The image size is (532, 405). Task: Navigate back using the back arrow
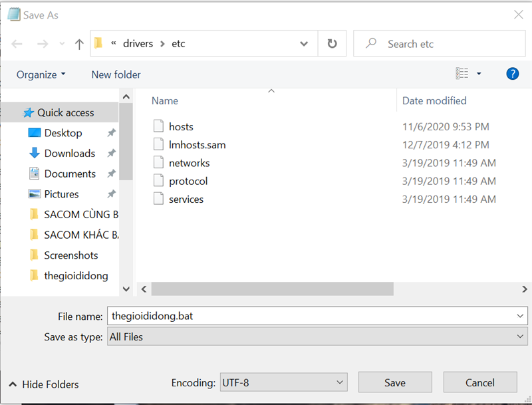17,43
